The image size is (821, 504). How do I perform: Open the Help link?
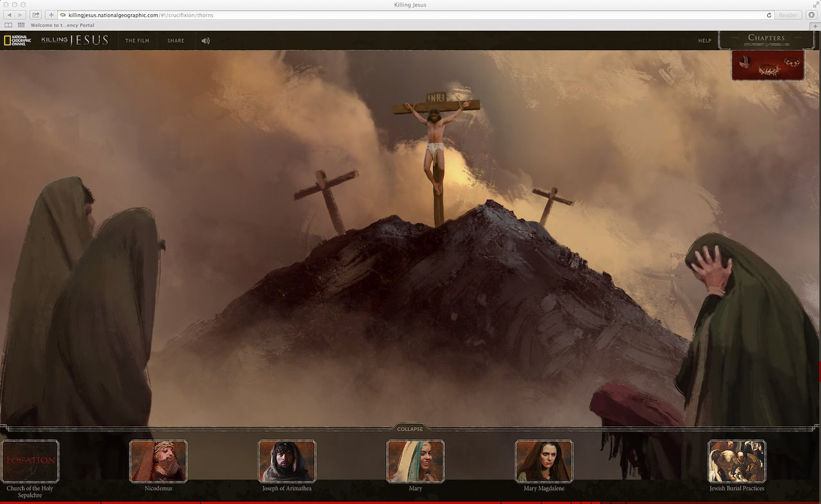[705, 40]
